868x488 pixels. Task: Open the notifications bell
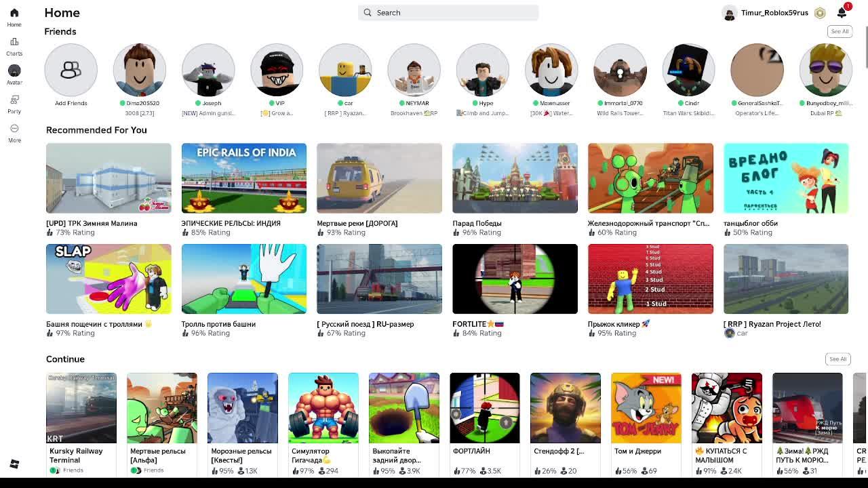(842, 13)
